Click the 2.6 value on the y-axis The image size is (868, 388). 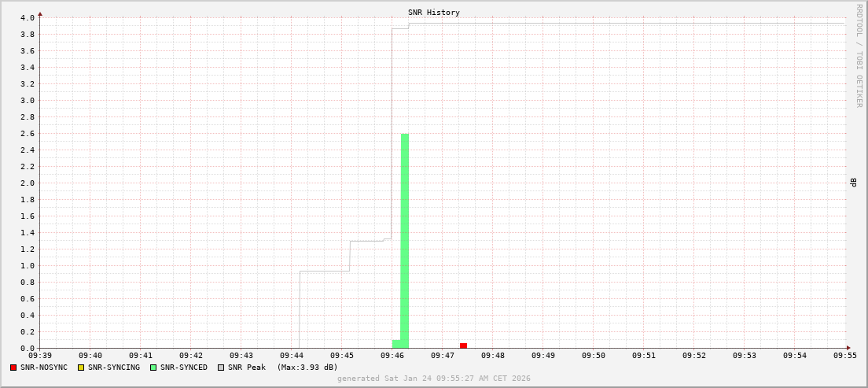(27, 134)
